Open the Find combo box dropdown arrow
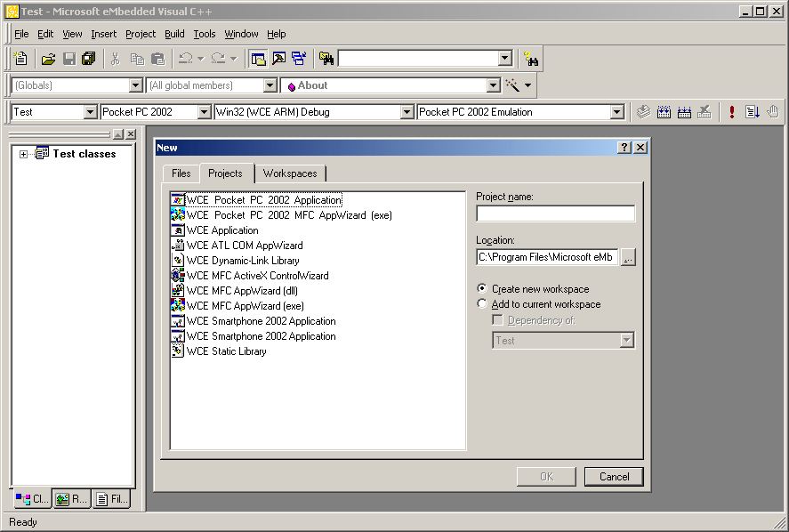The image size is (789, 532). (x=504, y=59)
